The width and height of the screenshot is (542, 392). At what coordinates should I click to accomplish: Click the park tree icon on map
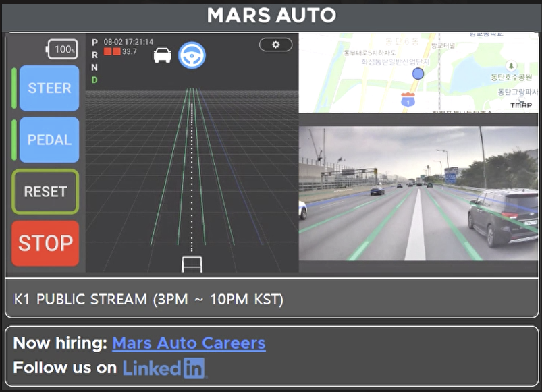click(511, 66)
